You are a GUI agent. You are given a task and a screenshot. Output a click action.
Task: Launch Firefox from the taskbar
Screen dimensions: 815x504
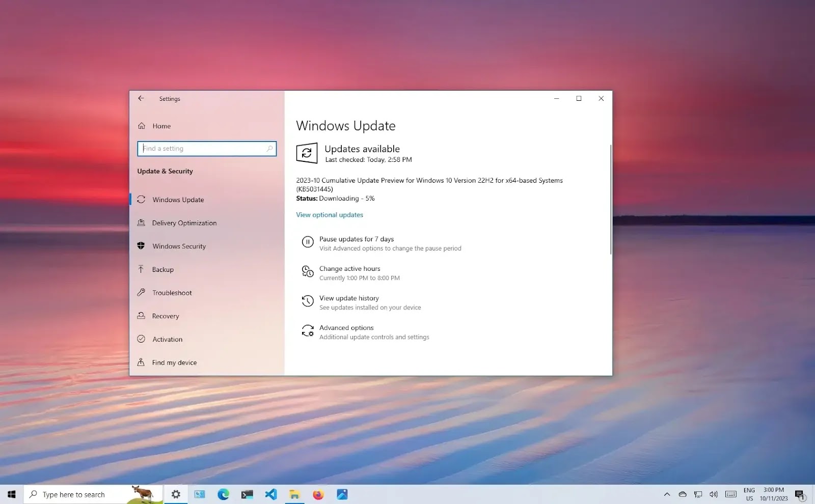(318, 494)
